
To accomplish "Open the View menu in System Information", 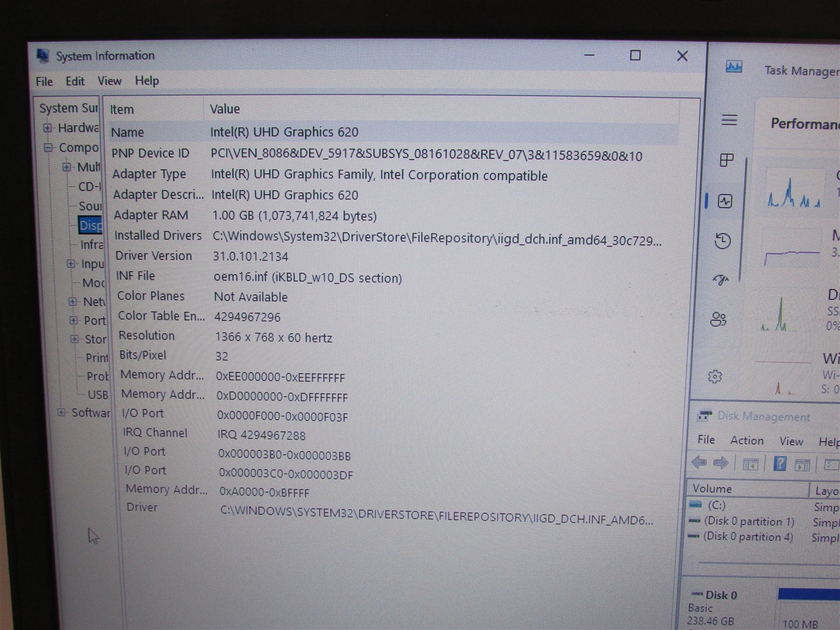I will [x=109, y=81].
